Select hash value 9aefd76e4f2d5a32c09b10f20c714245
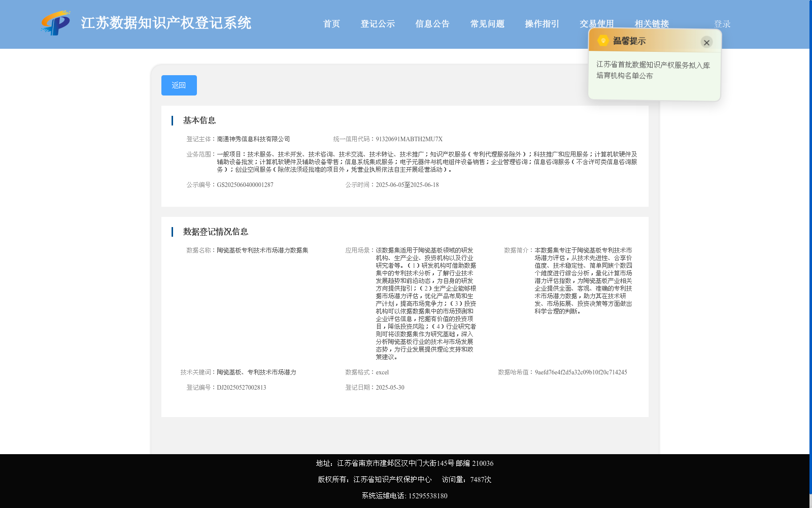 coord(581,372)
